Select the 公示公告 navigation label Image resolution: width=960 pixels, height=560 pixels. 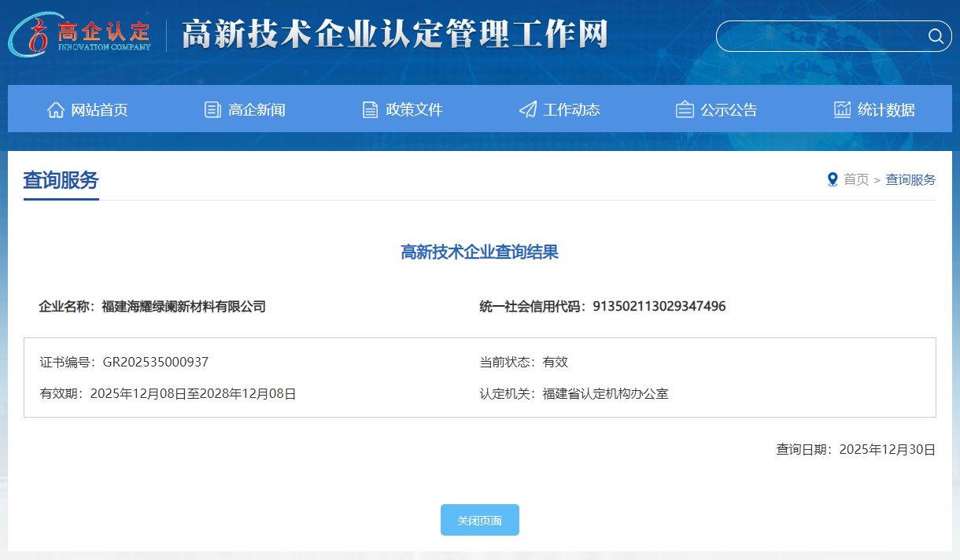point(729,110)
